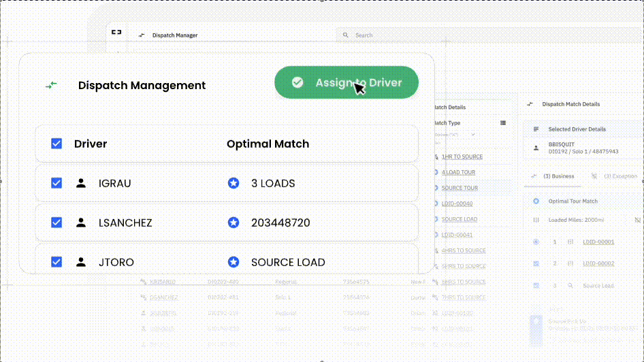Deselect the LSANCHEZ driver checkbox

click(x=57, y=223)
